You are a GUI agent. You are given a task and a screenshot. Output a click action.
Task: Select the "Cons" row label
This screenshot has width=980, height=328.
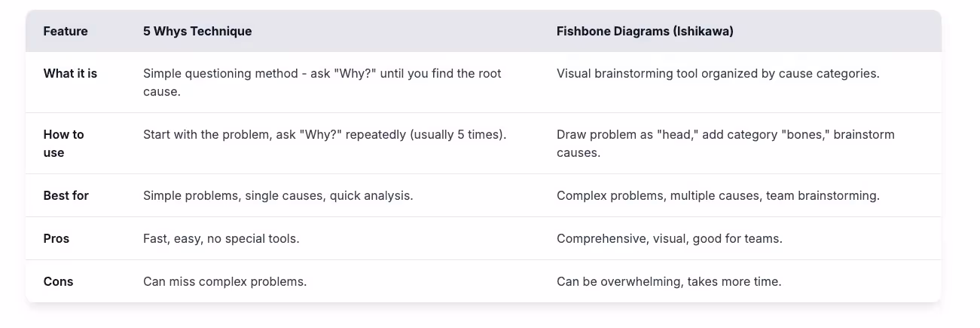click(59, 282)
